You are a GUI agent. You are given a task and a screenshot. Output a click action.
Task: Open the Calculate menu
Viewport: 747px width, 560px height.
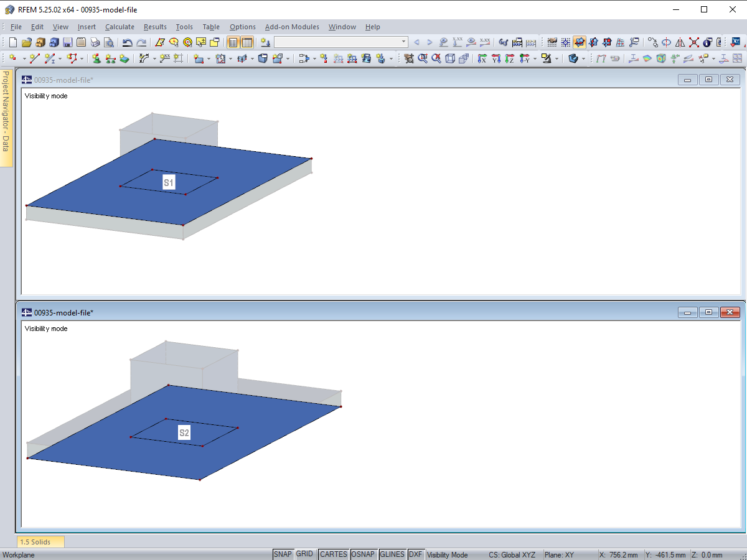(x=120, y=27)
